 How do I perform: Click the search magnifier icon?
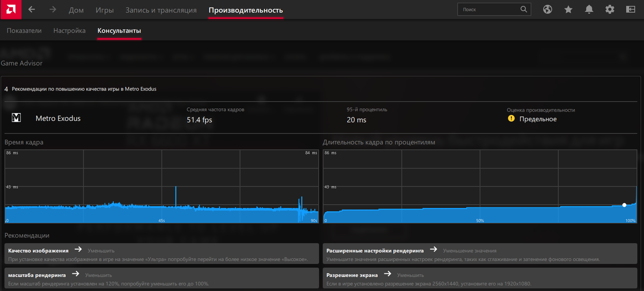click(524, 10)
